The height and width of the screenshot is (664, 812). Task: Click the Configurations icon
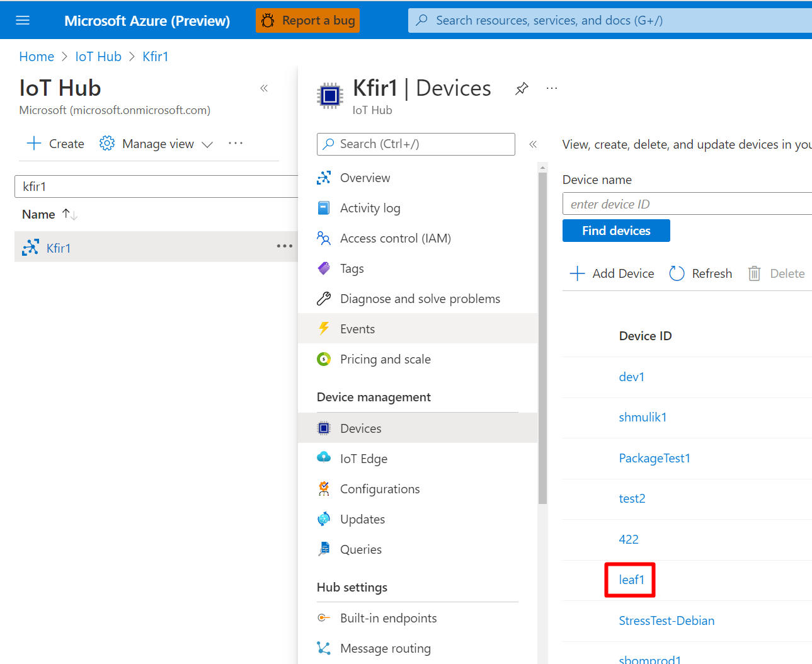324,488
